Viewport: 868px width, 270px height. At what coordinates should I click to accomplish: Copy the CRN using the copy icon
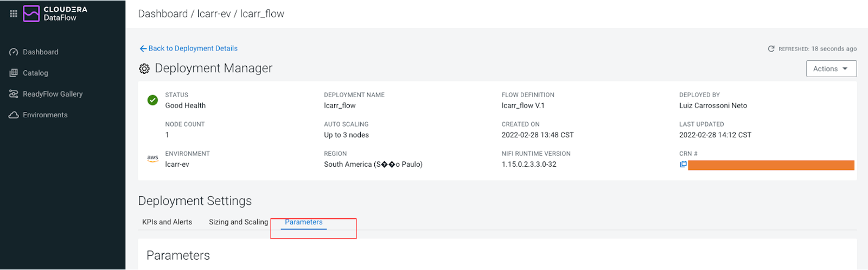683,165
